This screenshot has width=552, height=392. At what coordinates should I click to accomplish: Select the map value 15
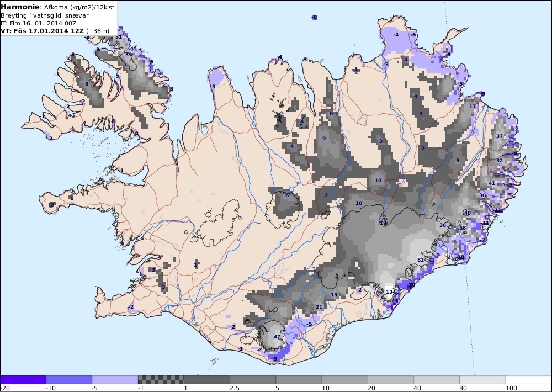(334, 295)
